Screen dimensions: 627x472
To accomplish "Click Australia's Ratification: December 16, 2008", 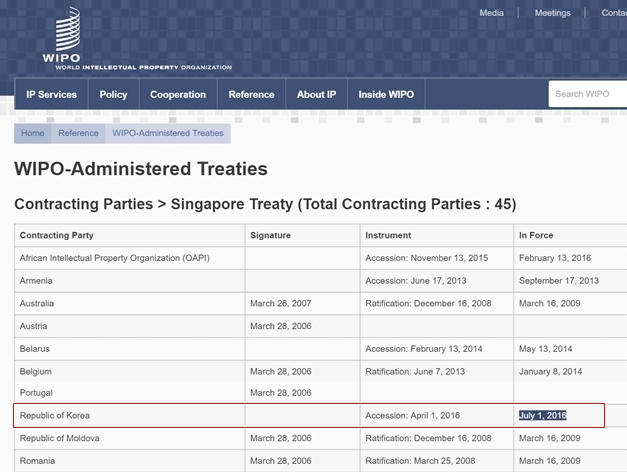I will click(428, 304).
